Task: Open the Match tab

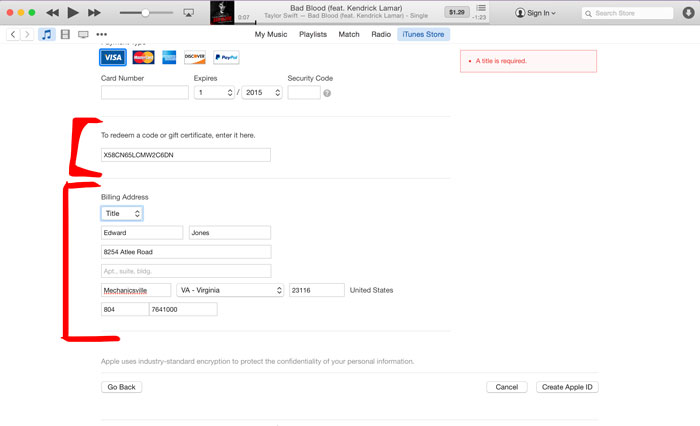Action: pos(349,34)
